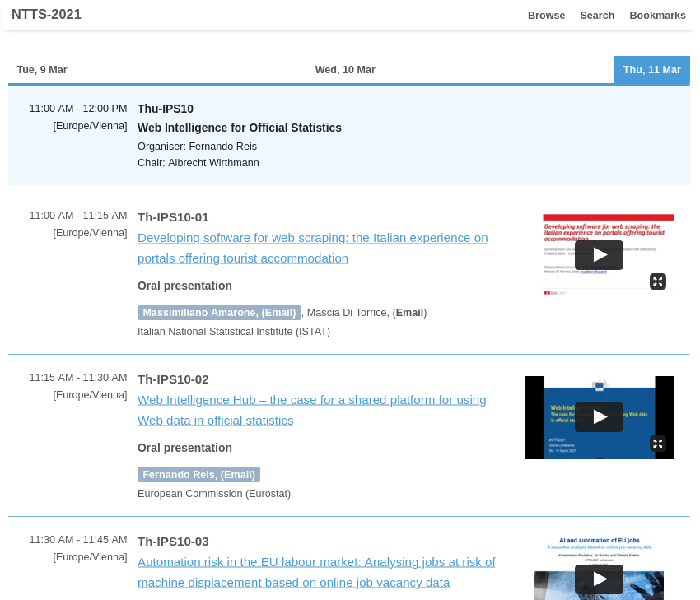The image size is (700, 600).
Task: Play the Automation risk EU jobs video
Action: click(x=599, y=579)
